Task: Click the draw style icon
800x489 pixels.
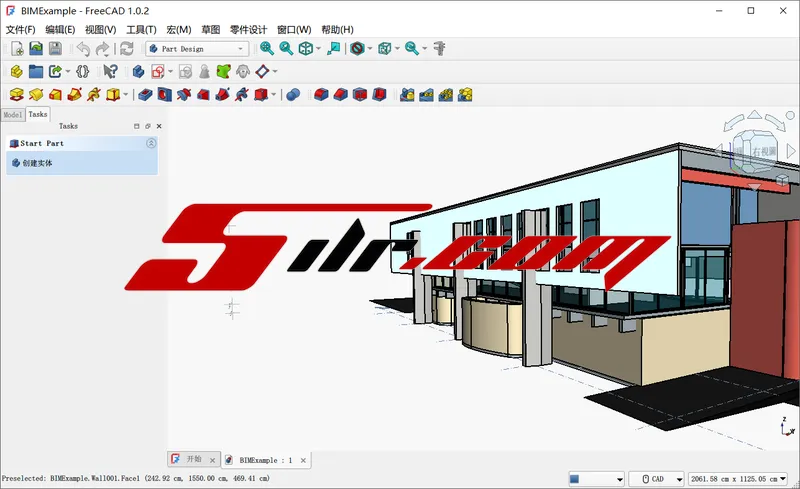Action: (357, 48)
